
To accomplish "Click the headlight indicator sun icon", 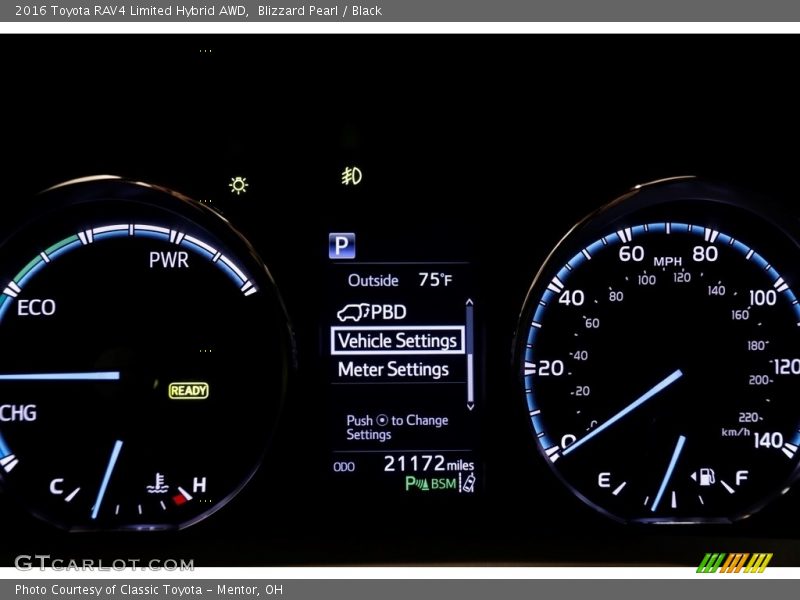I will 238,185.
